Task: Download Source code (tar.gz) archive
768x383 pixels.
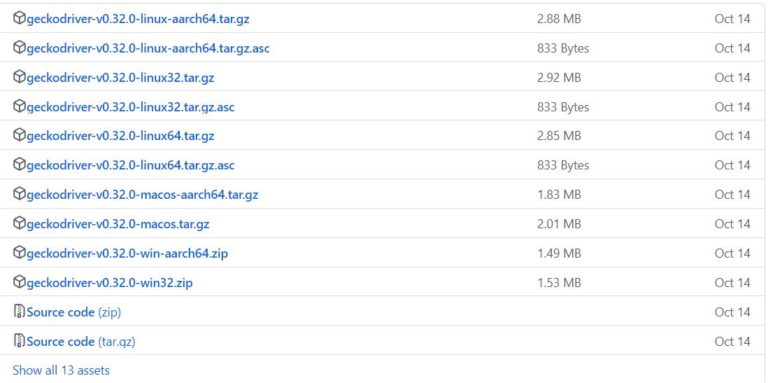Action: pyautogui.click(x=81, y=341)
